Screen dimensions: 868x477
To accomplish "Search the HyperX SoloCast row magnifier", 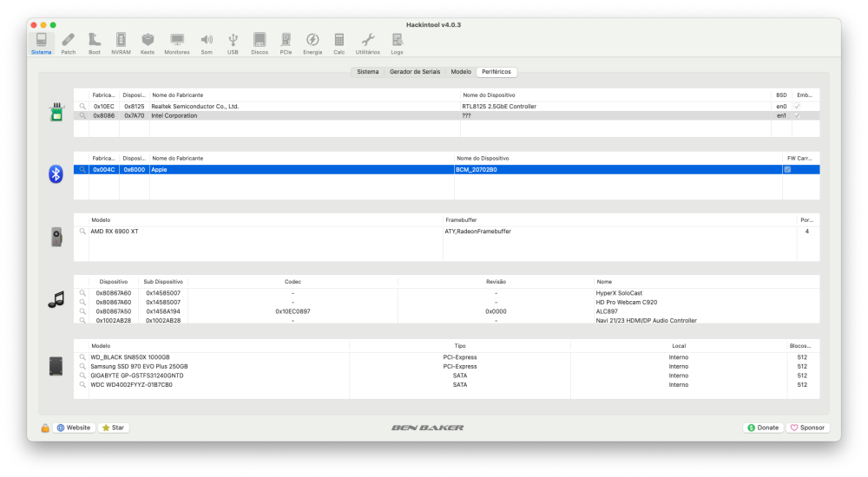I will (82, 293).
